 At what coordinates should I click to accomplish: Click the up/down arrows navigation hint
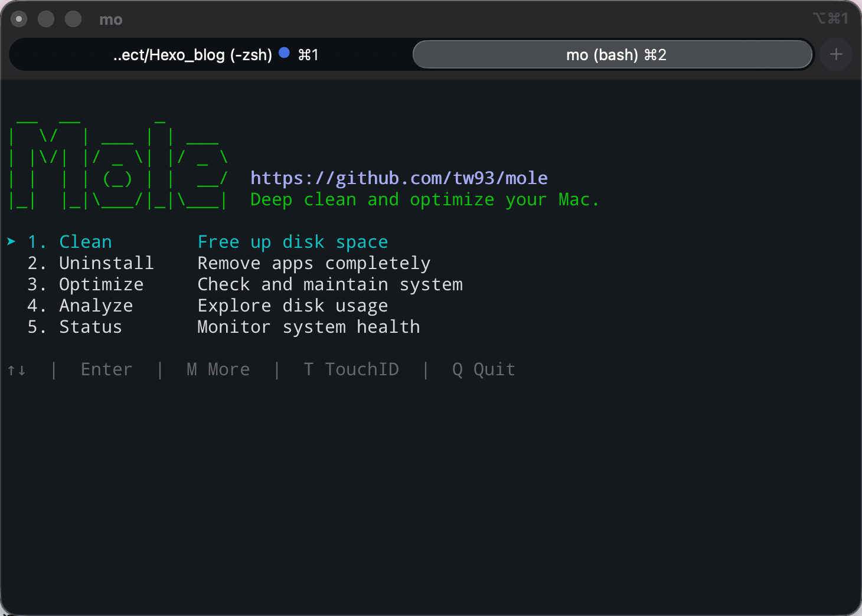click(x=17, y=370)
